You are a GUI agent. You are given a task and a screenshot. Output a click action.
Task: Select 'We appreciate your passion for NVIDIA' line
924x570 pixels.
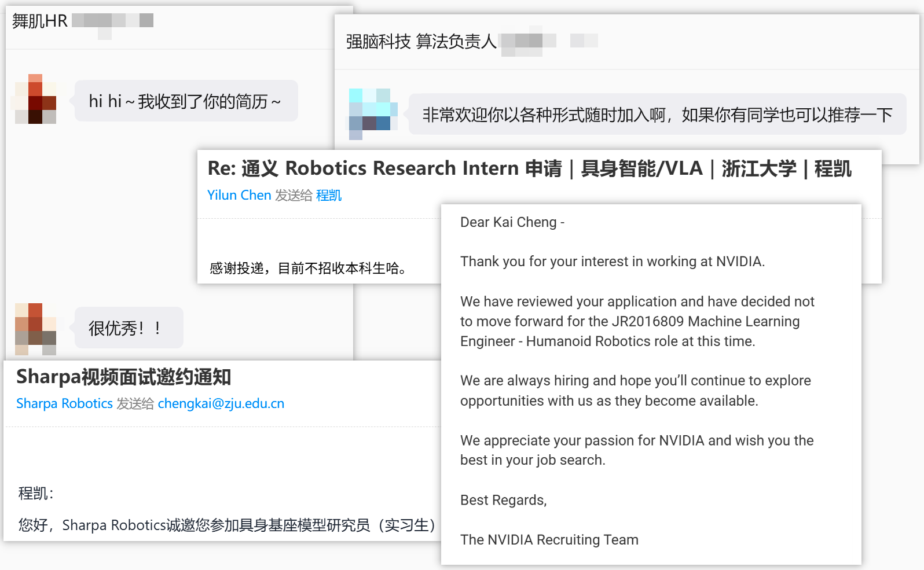pyautogui.click(x=637, y=440)
